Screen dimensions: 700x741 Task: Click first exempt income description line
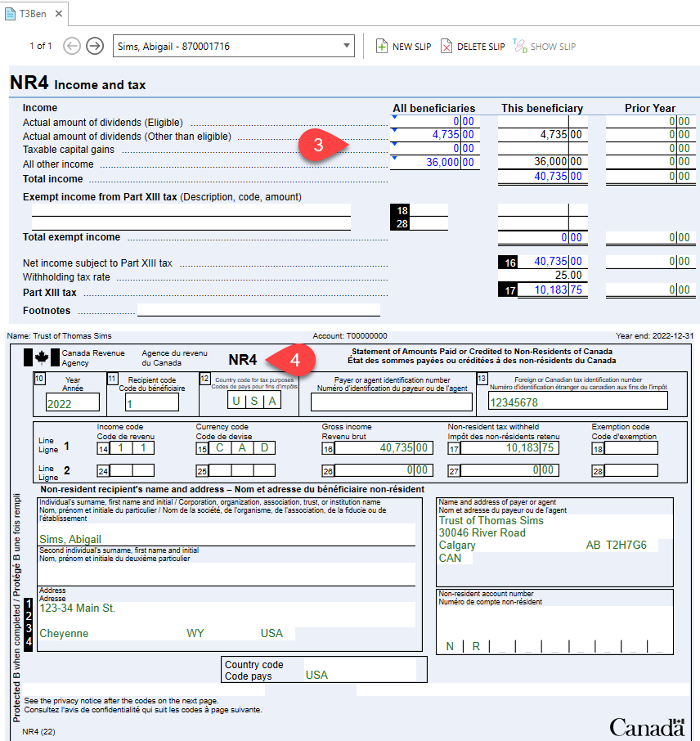[191, 210]
